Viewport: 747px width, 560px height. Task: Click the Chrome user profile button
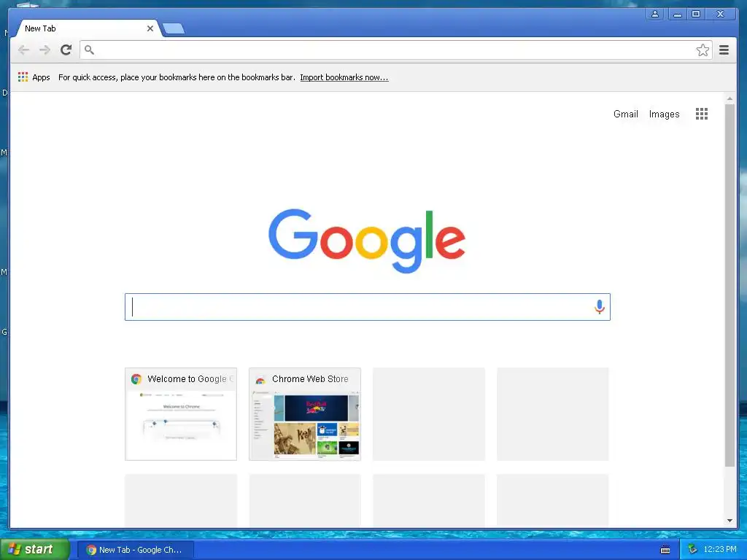click(655, 14)
